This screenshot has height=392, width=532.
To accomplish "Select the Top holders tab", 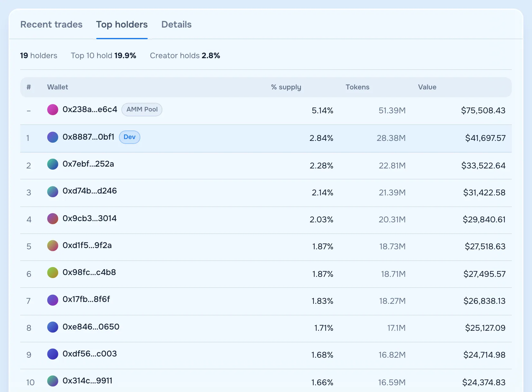I will point(122,24).
